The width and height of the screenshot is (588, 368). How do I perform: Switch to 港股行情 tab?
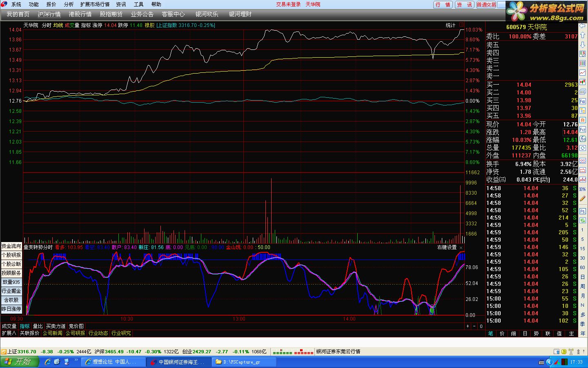click(80, 14)
